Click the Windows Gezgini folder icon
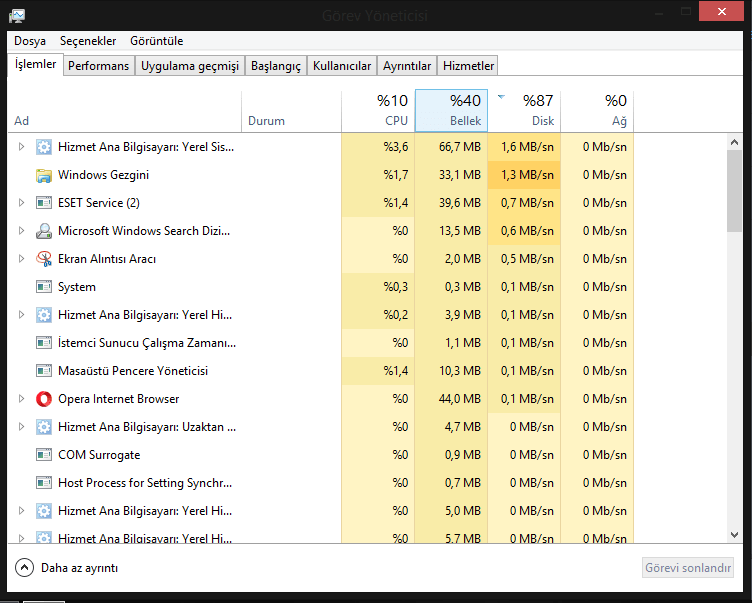This screenshot has height=603, width=752. [x=44, y=175]
